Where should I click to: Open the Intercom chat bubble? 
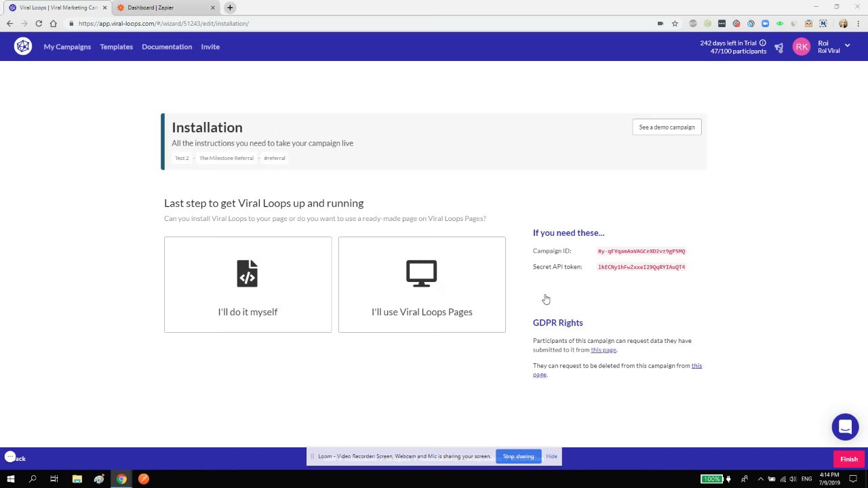coord(845,427)
